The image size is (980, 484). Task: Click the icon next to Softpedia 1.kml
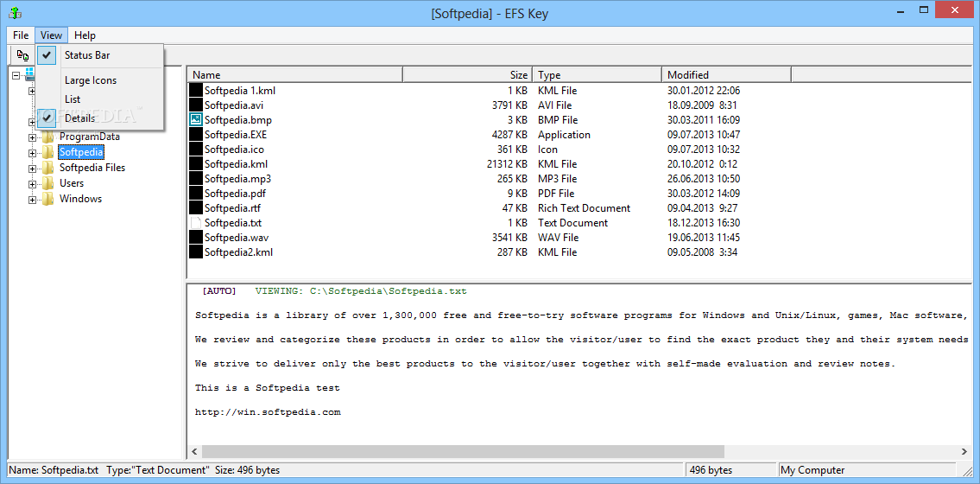(x=196, y=91)
